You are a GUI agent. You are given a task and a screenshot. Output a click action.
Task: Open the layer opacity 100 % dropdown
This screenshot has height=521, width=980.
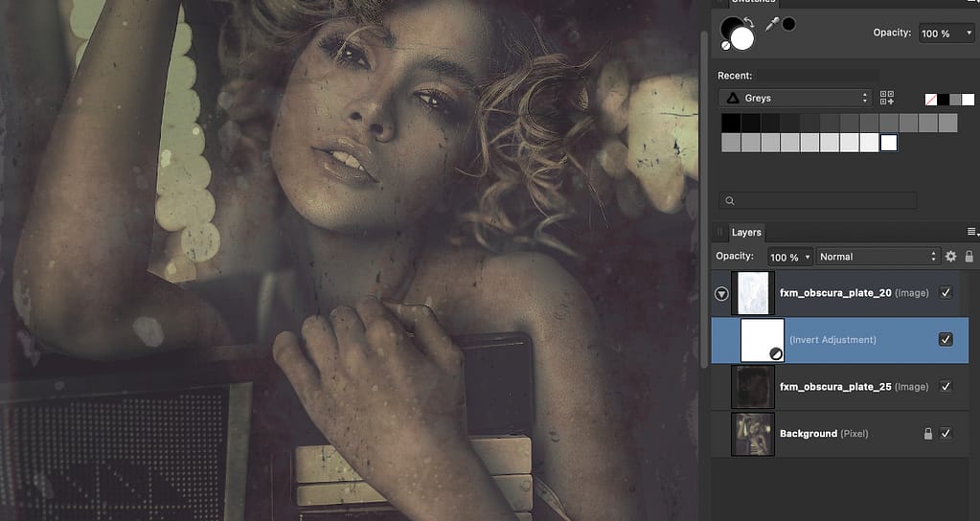click(790, 257)
